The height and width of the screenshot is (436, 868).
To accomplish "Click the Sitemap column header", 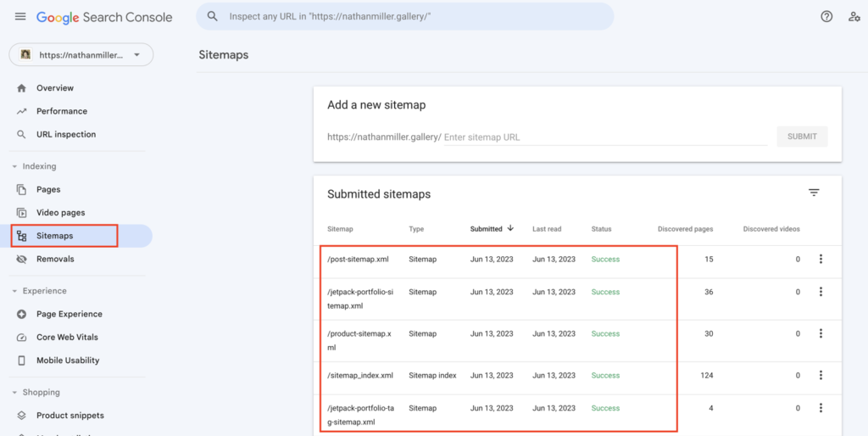I will [x=340, y=229].
